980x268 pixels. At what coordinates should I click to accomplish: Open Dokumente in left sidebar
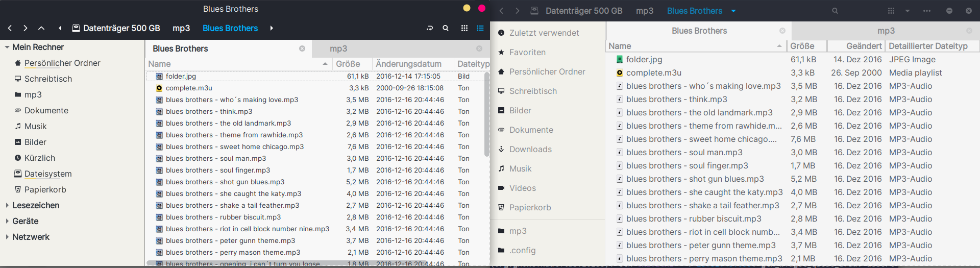click(x=46, y=111)
